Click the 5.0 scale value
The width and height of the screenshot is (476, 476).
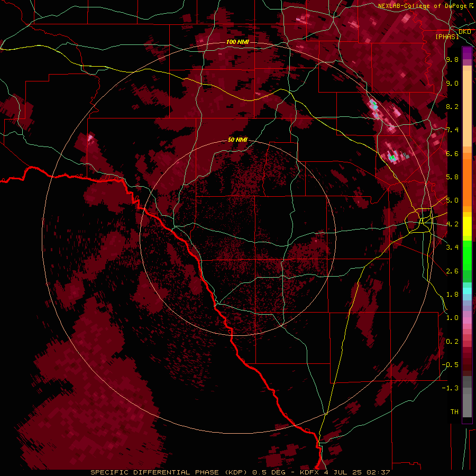(x=452, y=200)
